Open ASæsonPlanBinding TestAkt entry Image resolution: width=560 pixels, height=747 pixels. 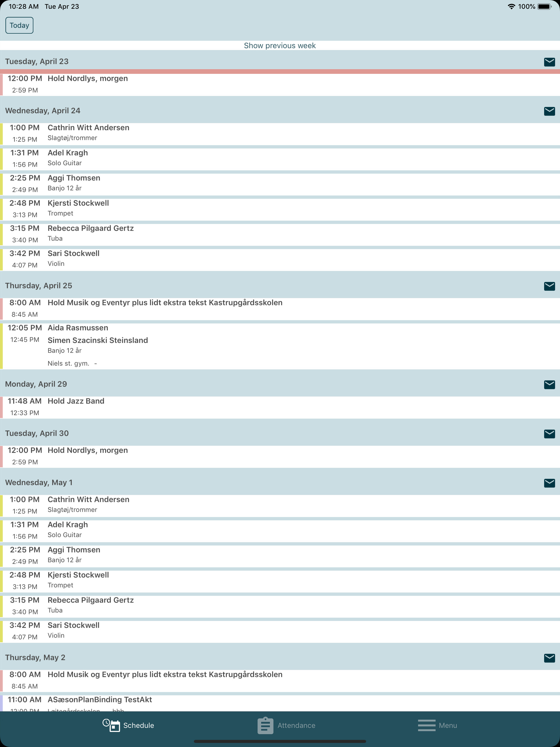[280, 703]
